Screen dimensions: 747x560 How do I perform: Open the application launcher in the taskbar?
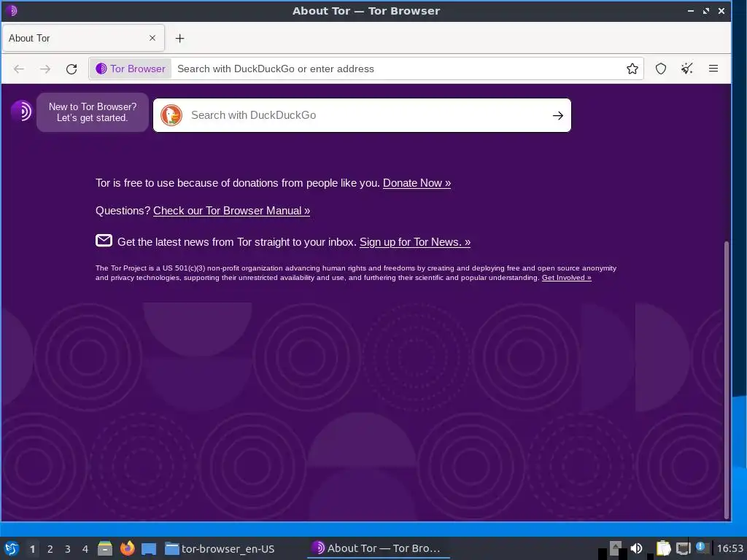point(12,548)
